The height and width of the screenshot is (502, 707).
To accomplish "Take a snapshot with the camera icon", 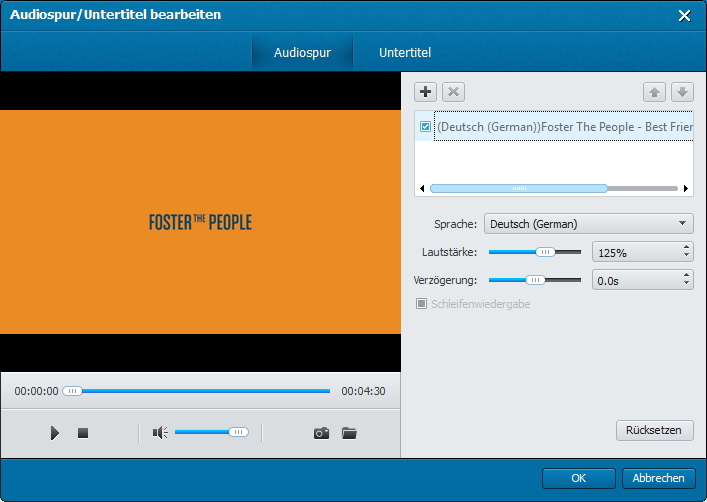I will pyautogui.click(x=321, y=433).
